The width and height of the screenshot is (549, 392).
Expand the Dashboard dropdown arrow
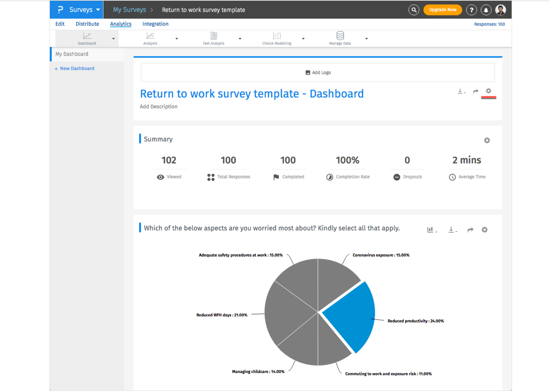(x=114, y=39)
